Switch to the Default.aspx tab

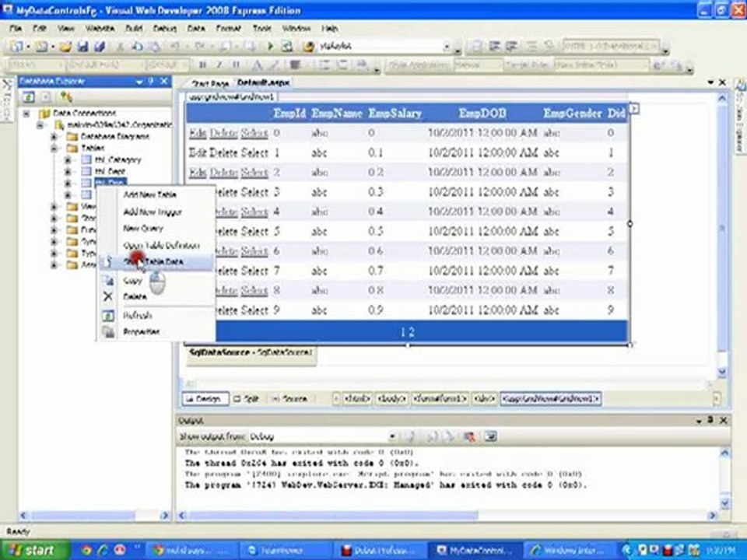pyautogui.click(x=264, y=83)
